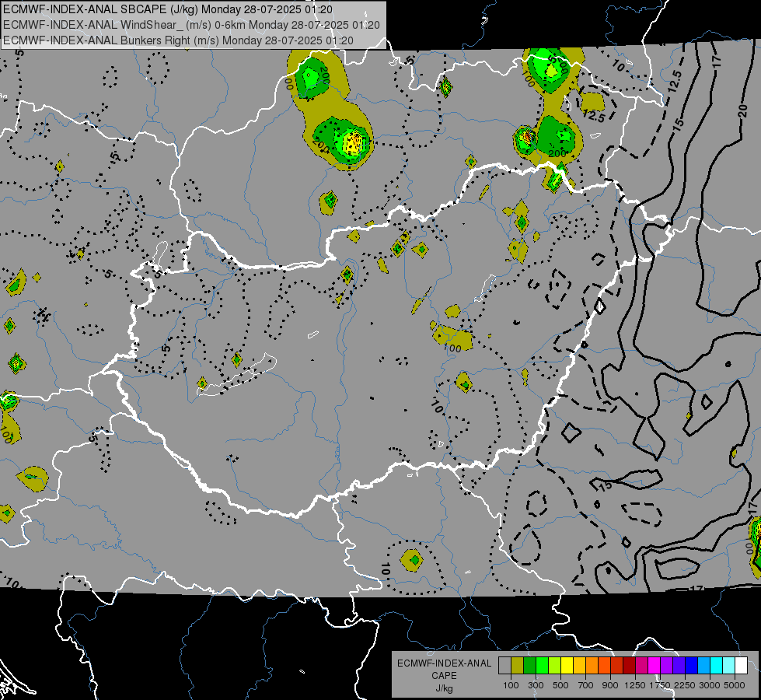Image resolution: width=761 pixels, height=700 pixels.
Task: Pick the pure blue swatch after 2250
Action: click(x=691, y=665)
